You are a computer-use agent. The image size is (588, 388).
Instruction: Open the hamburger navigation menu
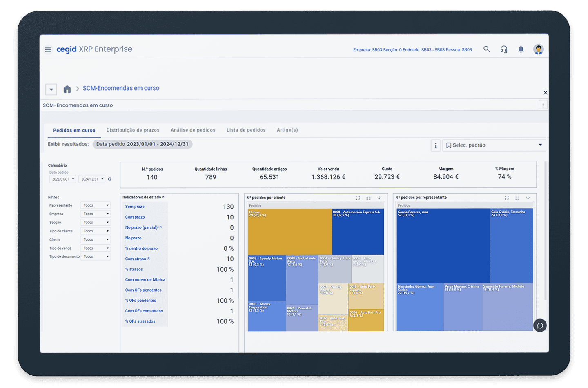(48, 49)
